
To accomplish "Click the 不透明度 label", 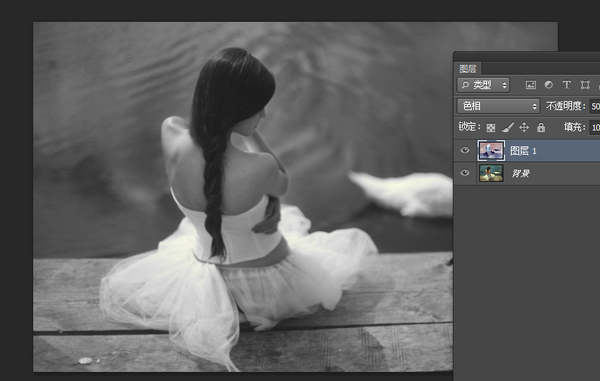I will [x=565, y=106].
